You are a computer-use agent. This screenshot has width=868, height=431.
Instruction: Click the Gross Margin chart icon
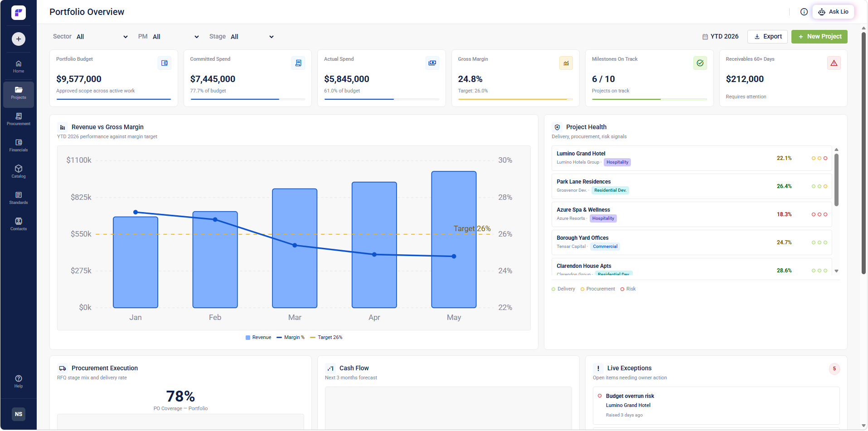pos(566,63)
